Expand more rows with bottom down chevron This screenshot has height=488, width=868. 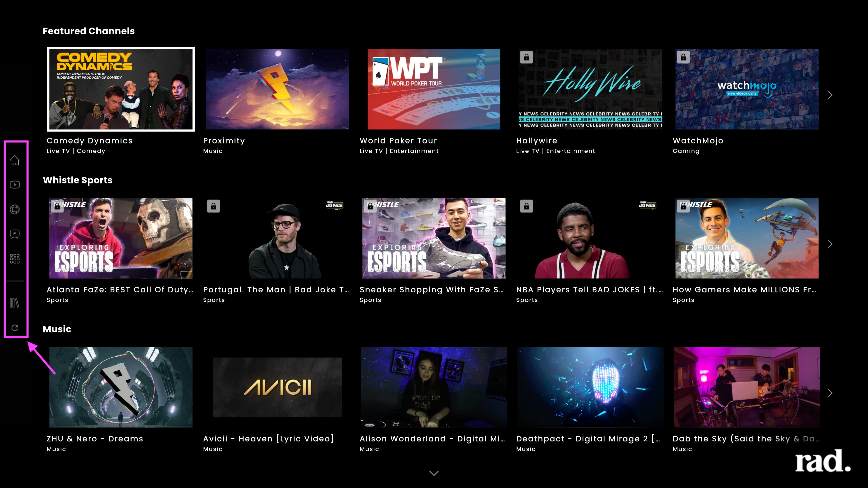434,473
